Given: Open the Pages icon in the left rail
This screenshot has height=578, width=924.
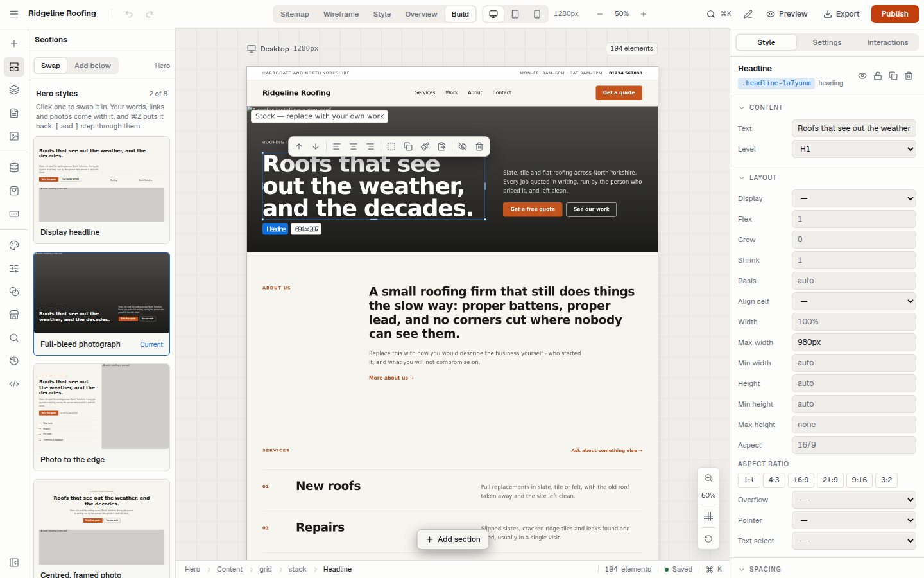Looking at the screenshot, I should [14, 113].
